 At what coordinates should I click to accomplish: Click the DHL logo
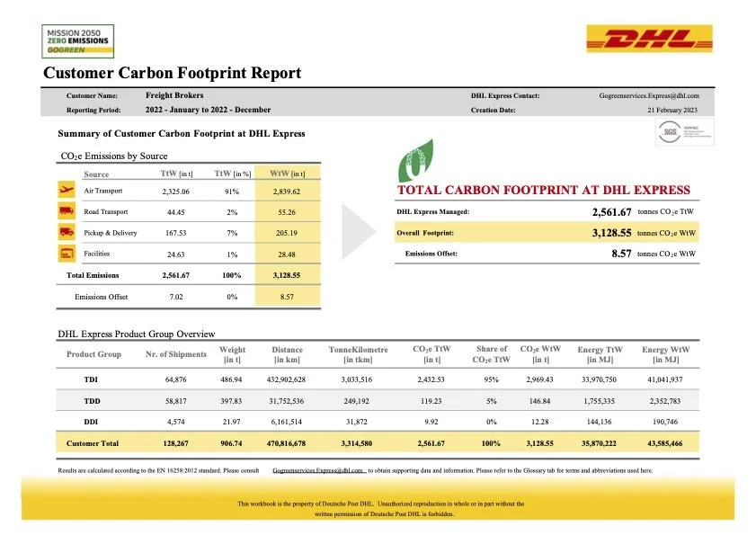pos(649,39)
